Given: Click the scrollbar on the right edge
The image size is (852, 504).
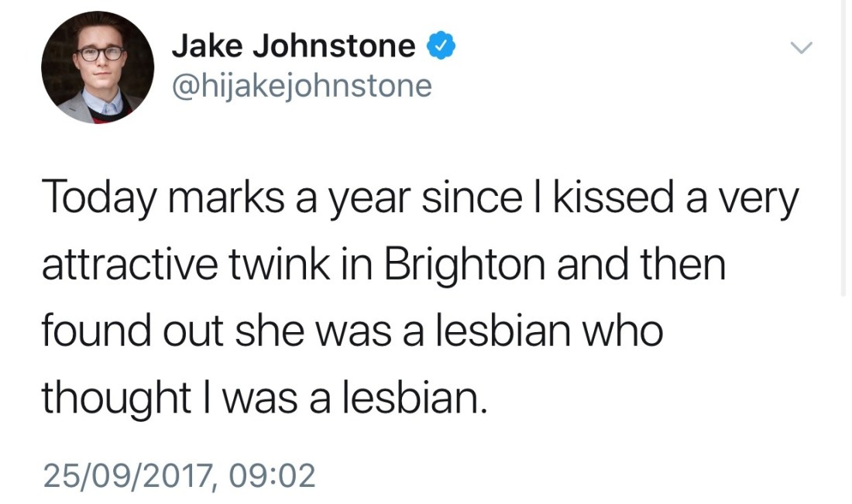Looking at the screenshot, I should [845, 147].
